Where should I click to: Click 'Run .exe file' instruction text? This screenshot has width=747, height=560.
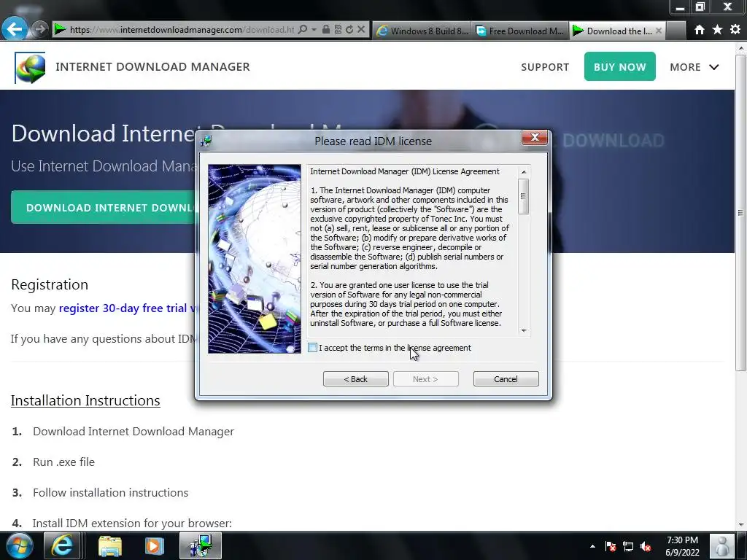click(63, 462)
